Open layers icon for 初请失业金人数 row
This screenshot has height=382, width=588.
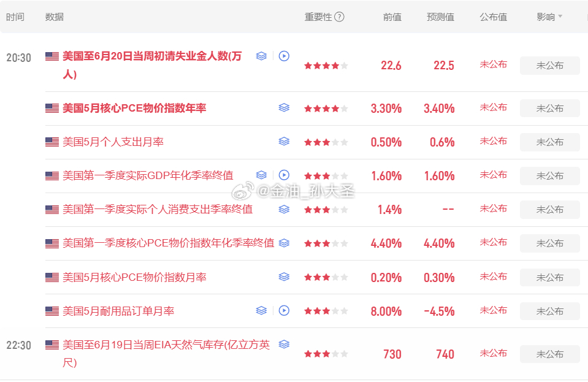coord(261,56)
